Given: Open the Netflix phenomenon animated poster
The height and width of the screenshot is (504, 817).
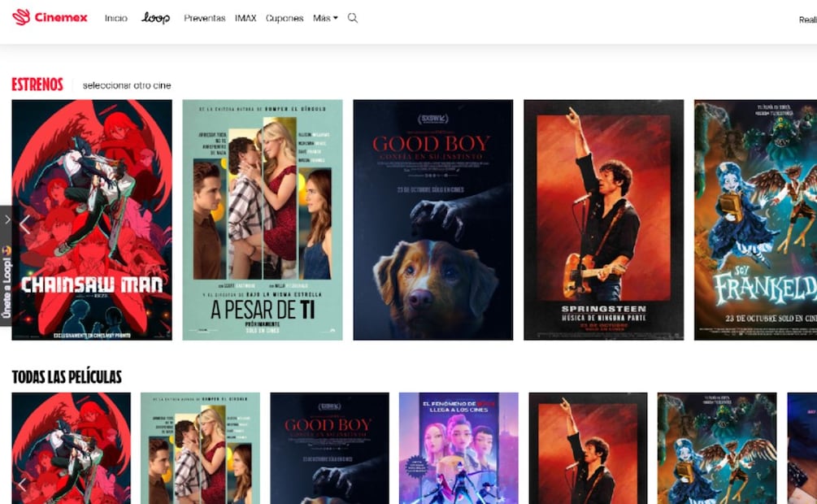Looking at the screenshot, I should pos(458,448).
